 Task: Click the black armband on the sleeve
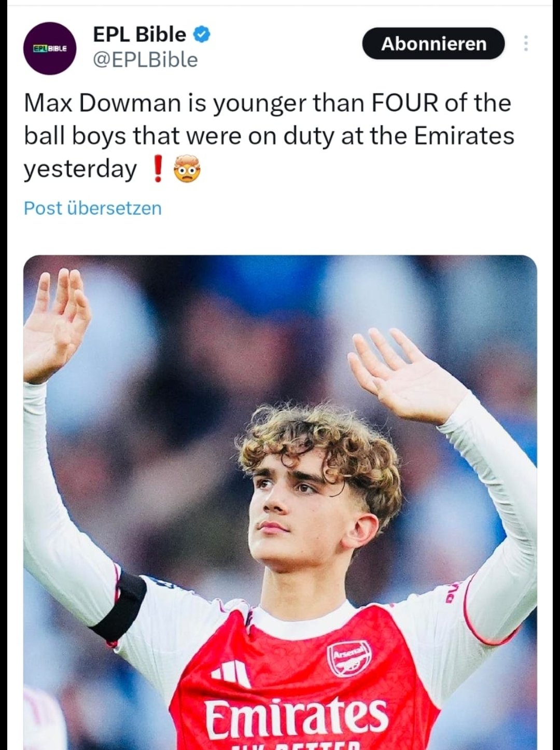[120, 606]
